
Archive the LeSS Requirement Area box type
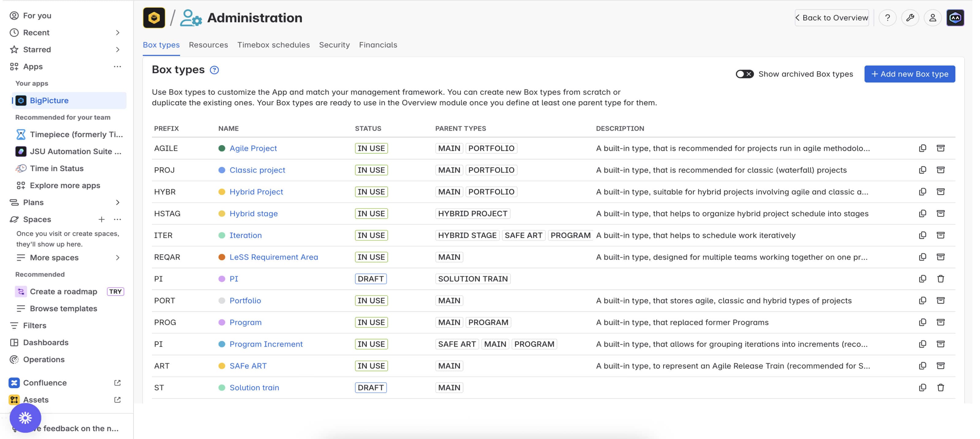[940, 257]
